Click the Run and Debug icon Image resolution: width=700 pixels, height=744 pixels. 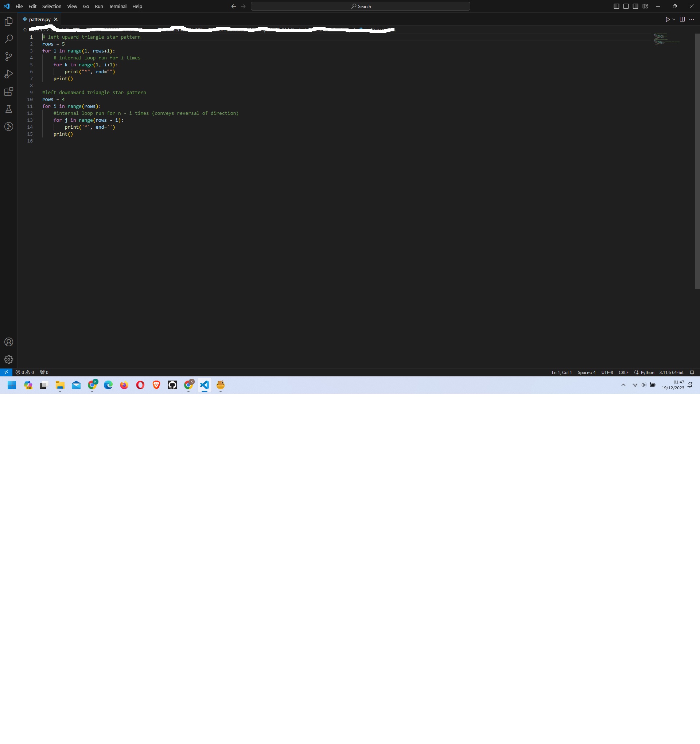tap(8, 74)
